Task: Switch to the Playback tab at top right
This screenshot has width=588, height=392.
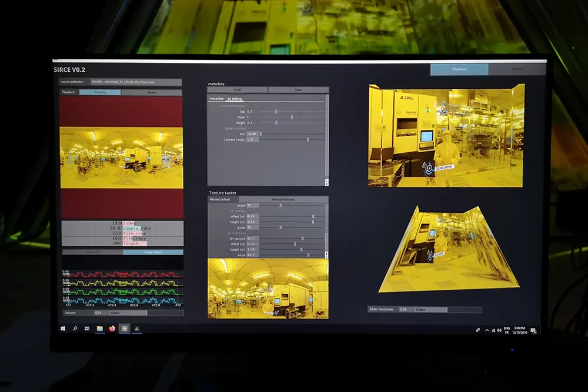Action: click(x=459, y=69)
